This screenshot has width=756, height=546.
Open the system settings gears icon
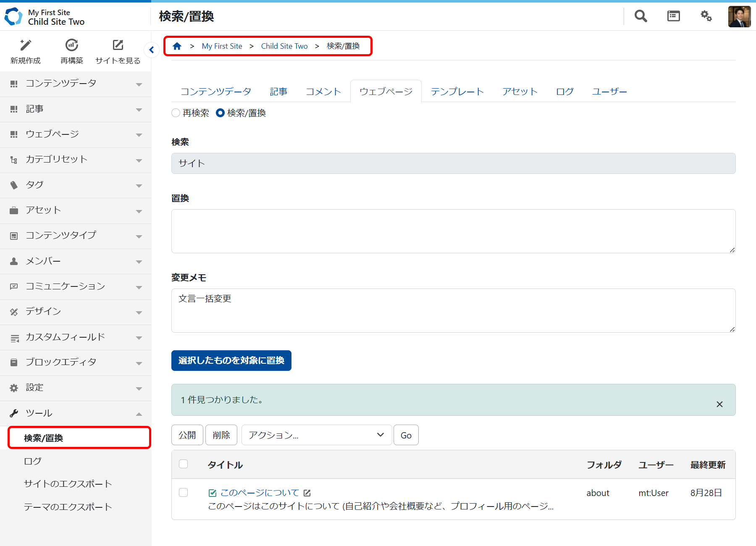tap(706, 16)
